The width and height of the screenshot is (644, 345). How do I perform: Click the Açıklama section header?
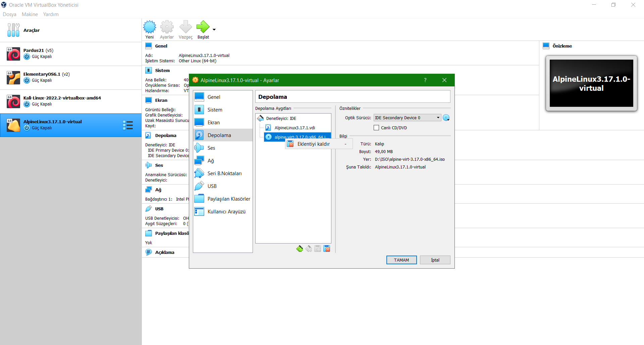click(165, 253)
